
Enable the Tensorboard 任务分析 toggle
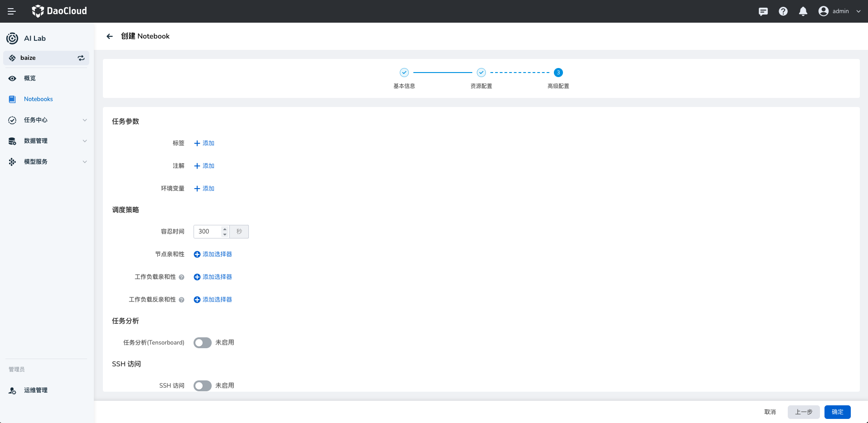[x=203, y=343]
